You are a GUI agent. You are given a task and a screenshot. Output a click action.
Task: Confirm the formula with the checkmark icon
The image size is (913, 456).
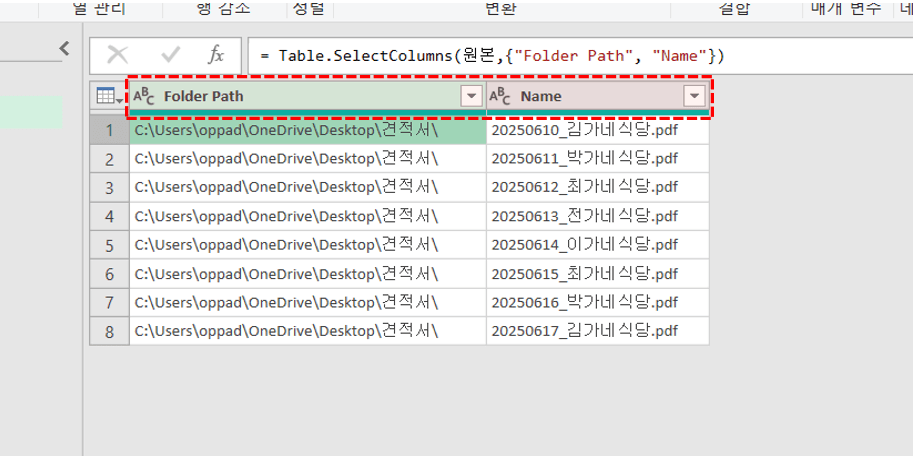tap(170, 55)
